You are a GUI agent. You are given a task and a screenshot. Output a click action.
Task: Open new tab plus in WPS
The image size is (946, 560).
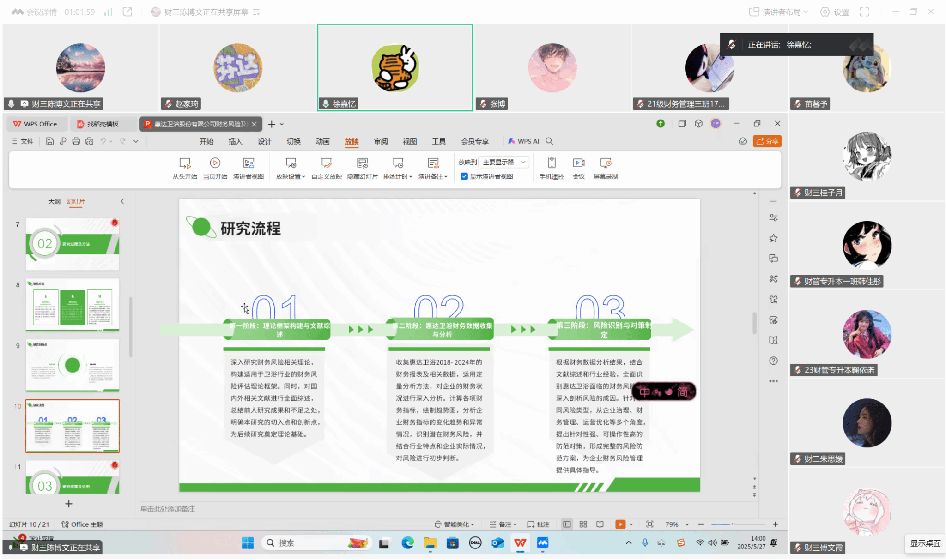pyautogui.click(x=272, y=124)
